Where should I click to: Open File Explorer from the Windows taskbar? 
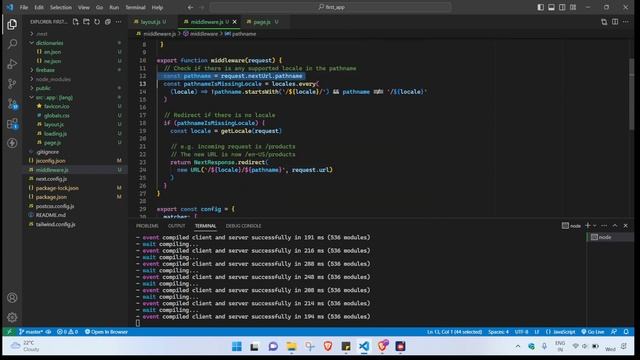pyautogui.click(x=291, y=347)
